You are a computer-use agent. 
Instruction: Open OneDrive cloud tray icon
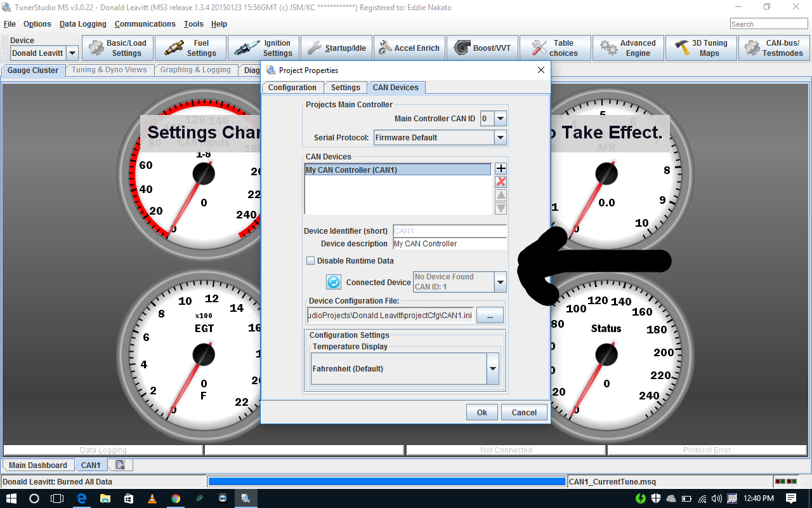point(672,498)
